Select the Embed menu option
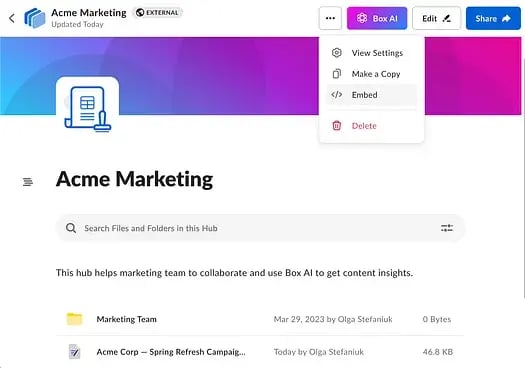Screen dimensions: 525x368 point(371,95)
